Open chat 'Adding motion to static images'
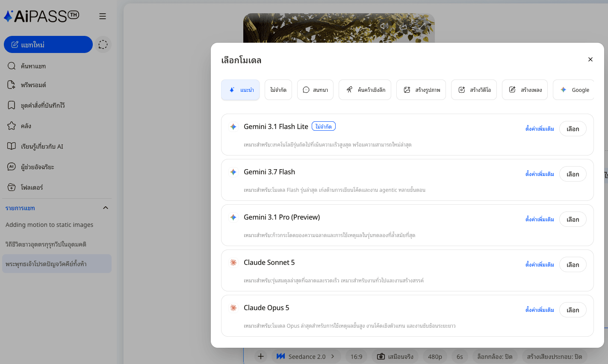The width and height of the screenshot is (608, 364). [57, 225]
